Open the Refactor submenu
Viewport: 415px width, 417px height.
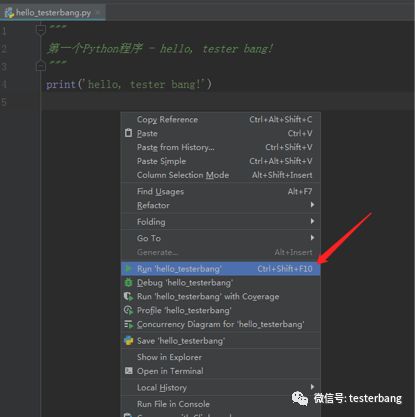click(x=220, y=205)
